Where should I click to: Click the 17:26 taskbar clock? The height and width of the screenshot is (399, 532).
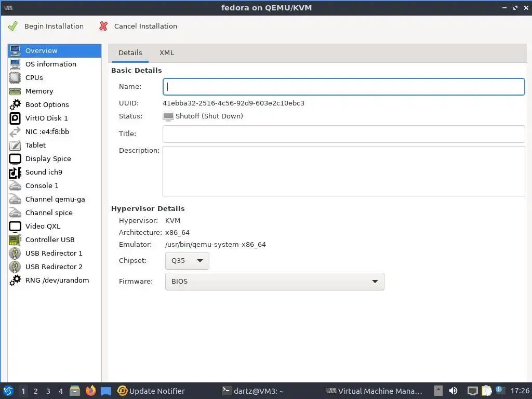click(x=520, y=391)
